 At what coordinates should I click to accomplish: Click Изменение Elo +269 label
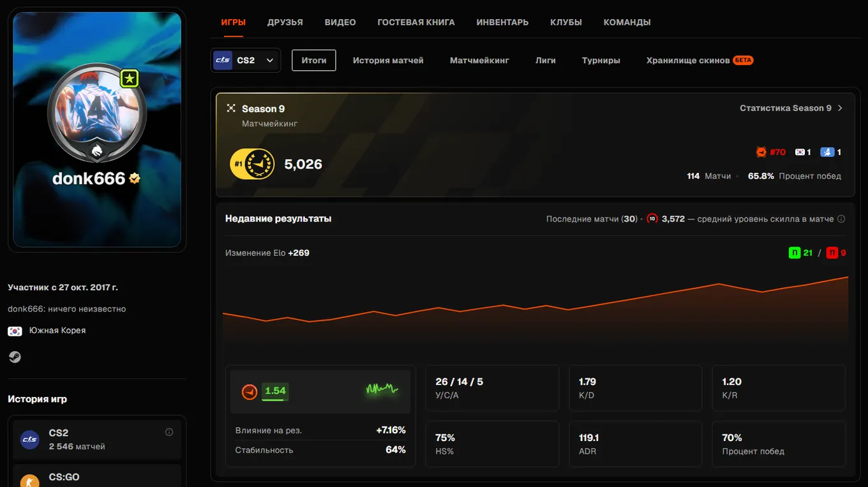[267, 253]
